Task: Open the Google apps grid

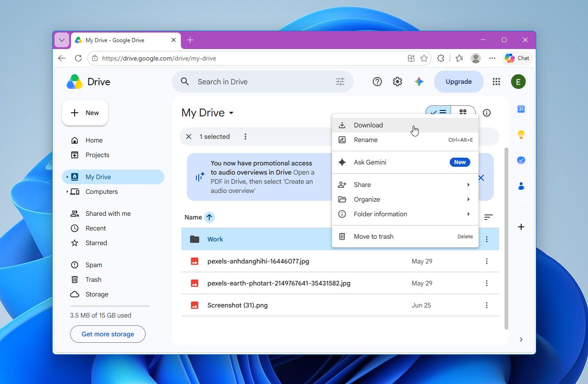Action: click(496, 82)
